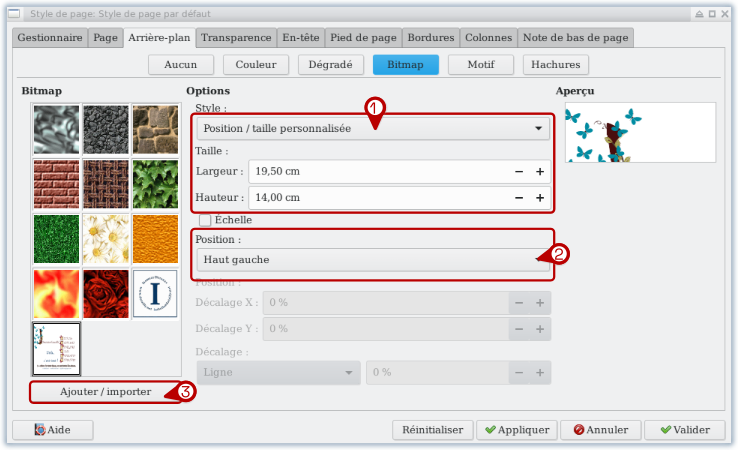Enable the Échelle checkbox
Screen dimensions: 738x450
tap(205, 220)
